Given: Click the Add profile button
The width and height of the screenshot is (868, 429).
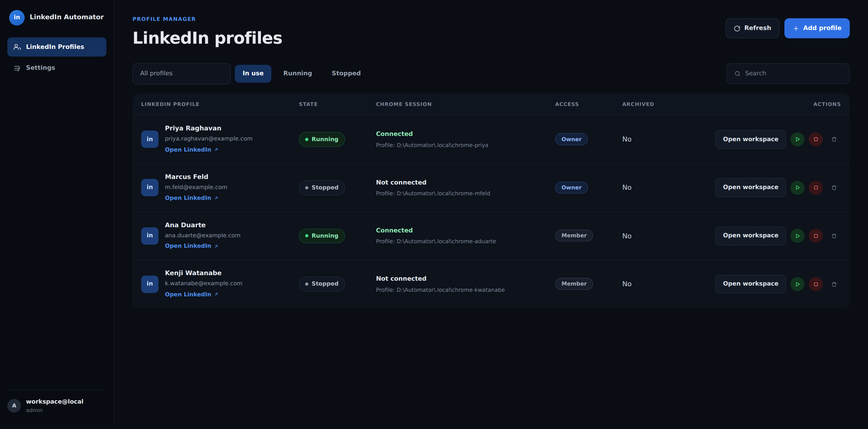Looking at the screenshot, I should click(x=817, y=28).
